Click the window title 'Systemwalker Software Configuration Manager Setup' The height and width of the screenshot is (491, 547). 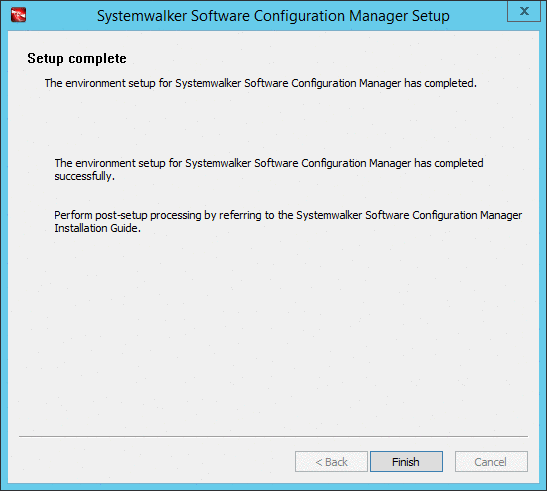(273, 16)
